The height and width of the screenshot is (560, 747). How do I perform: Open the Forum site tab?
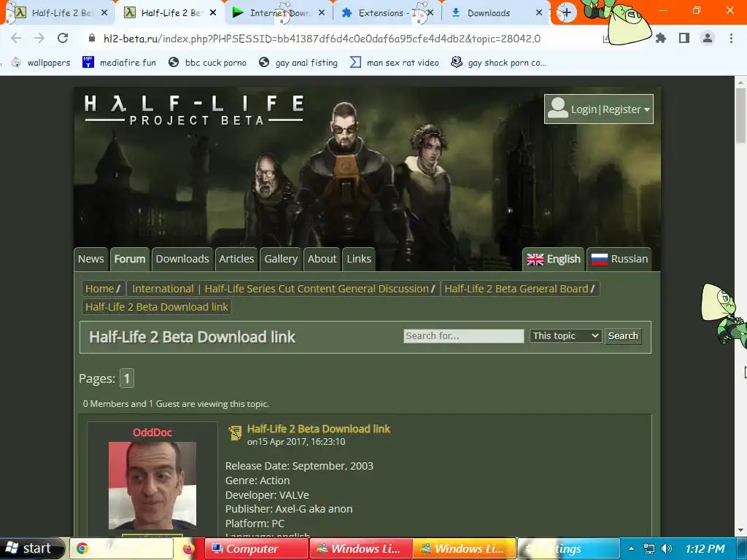click(x=130, y=259)
